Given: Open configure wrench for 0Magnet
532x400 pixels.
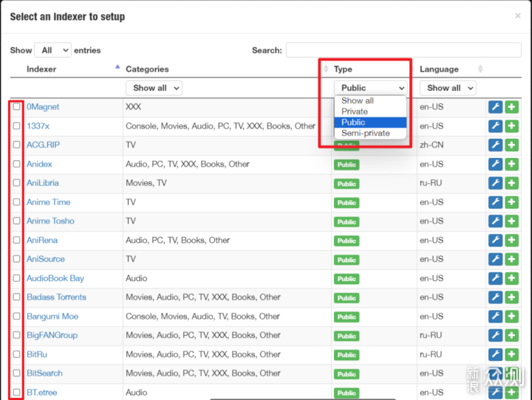Looking at the screenshot, I should (x=495, y=107).
